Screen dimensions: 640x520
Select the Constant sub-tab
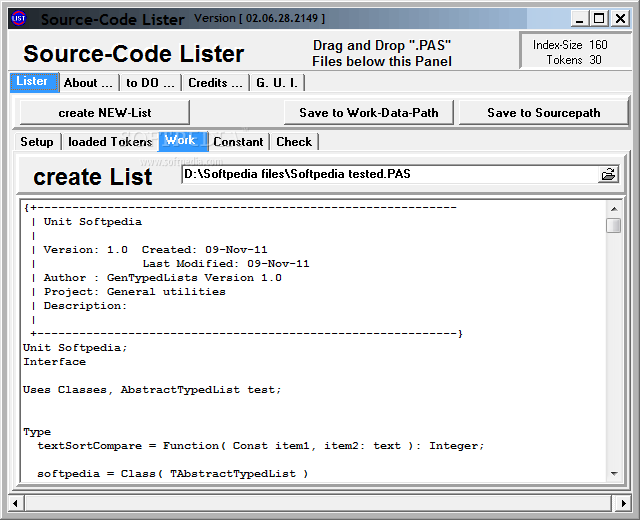[x=238, y=142]
